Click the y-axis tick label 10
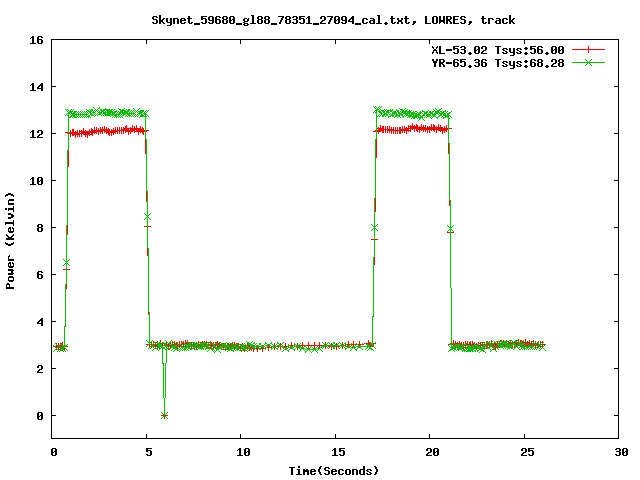The image size is (640, 480). (36, 181)
